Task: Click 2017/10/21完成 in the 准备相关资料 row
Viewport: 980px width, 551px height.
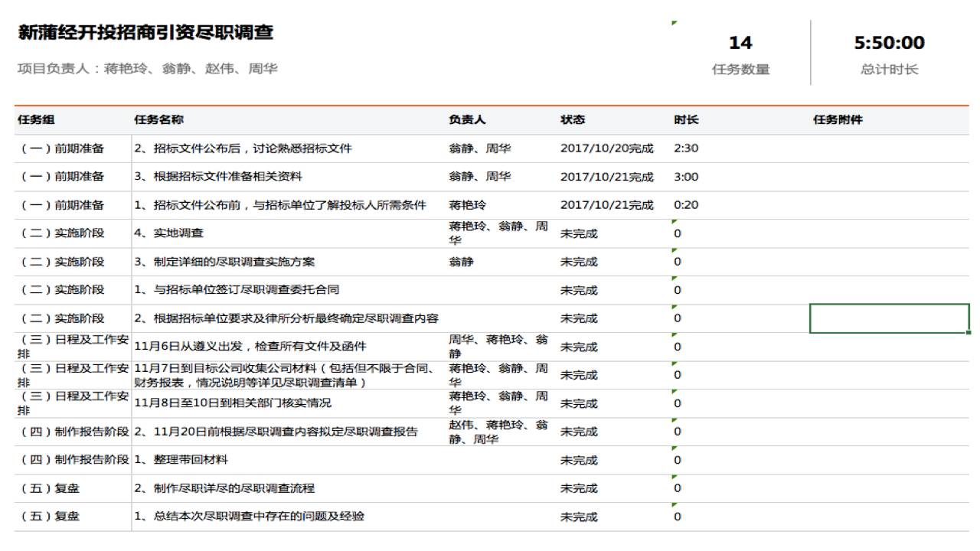Action: pyautogui.click(x=607, y=177)
